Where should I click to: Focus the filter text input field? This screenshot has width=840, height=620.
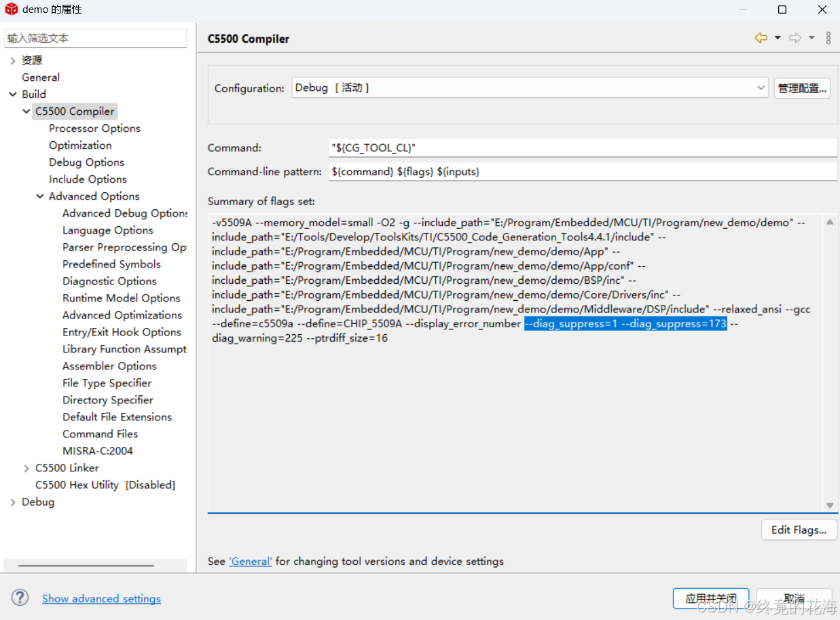(95, 38)
